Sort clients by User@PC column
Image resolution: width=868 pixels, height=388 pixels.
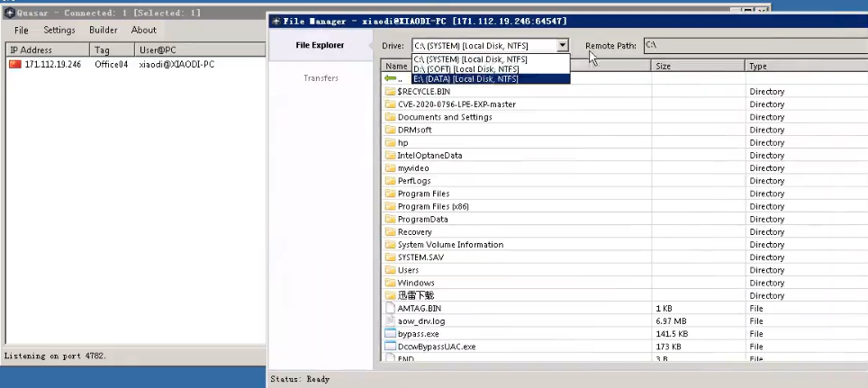200,50
